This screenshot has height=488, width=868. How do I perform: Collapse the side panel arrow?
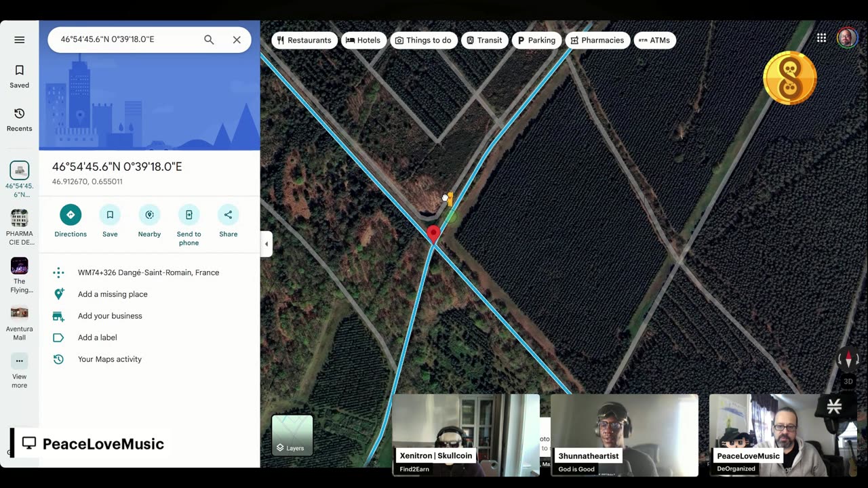[267, 244]
